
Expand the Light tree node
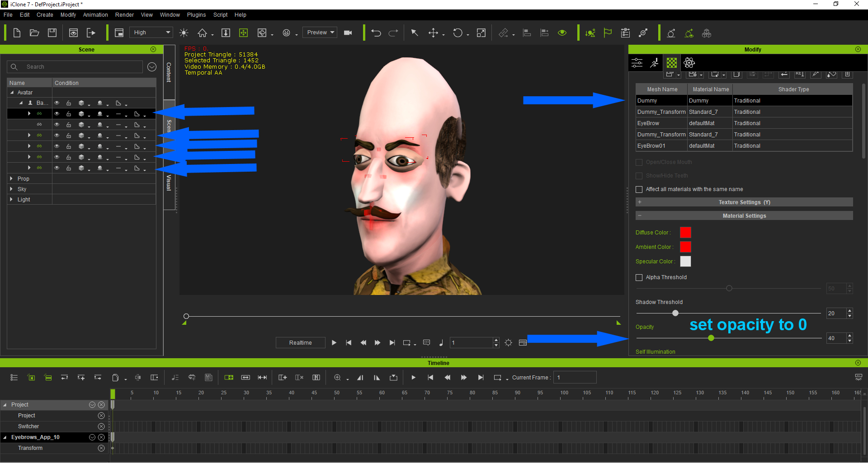coord(11,200)
